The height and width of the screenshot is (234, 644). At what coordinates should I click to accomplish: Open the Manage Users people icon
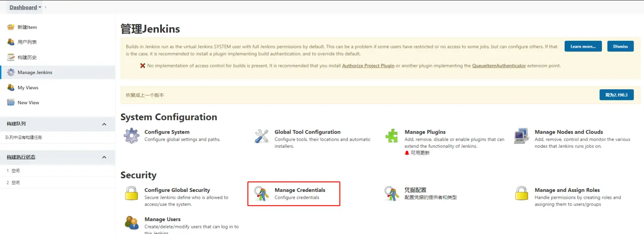(131, 222)
